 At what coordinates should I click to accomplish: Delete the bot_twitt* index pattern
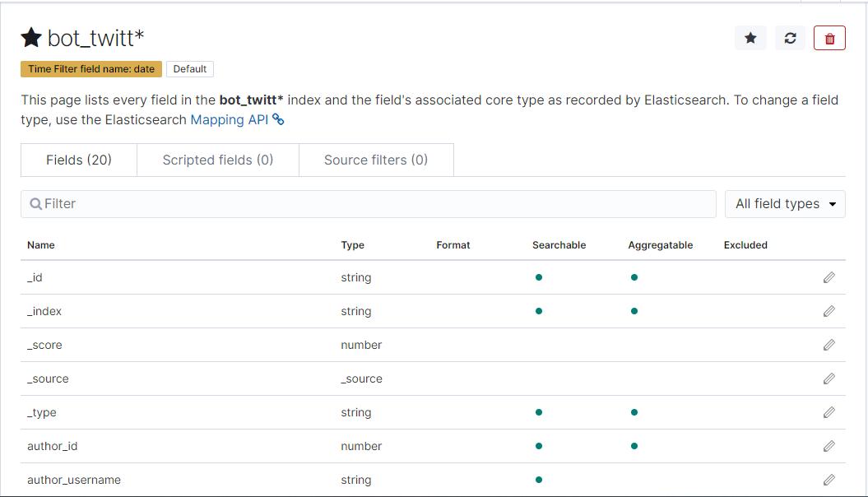point(829,38)
